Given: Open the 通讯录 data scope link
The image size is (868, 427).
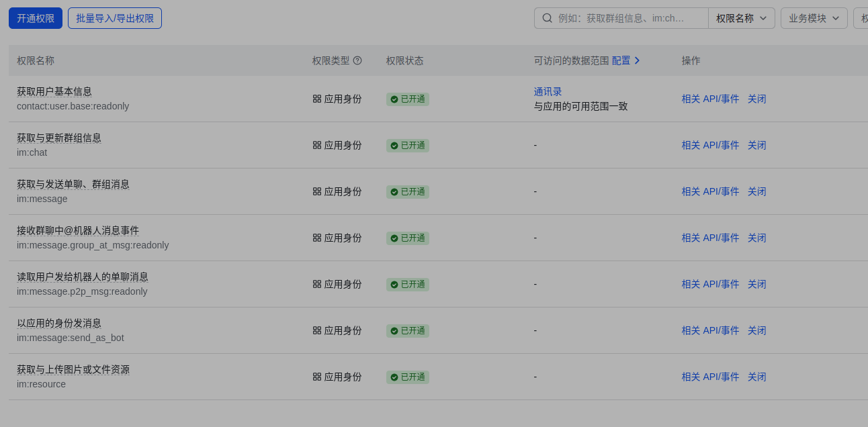Looking at the screenshot, I should coord(548,92).
